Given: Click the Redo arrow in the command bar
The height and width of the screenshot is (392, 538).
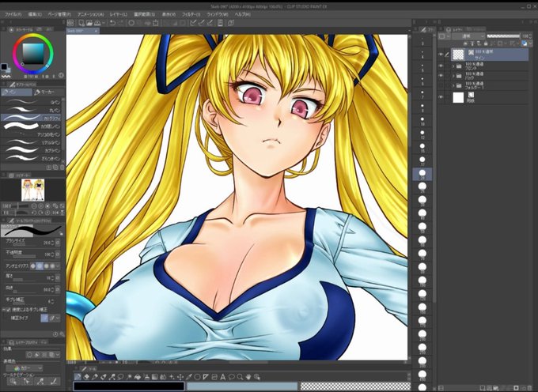Looking at the screenshot, I should pos(121,23).
